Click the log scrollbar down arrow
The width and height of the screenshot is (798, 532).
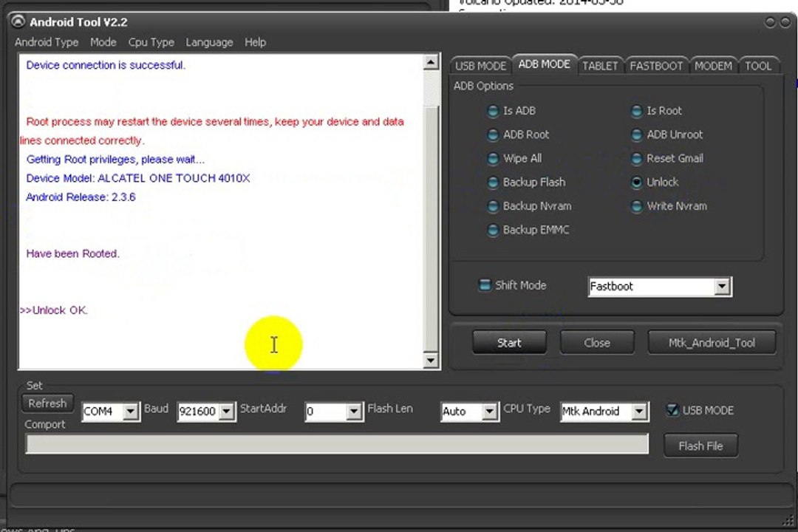tap(431, 361)
